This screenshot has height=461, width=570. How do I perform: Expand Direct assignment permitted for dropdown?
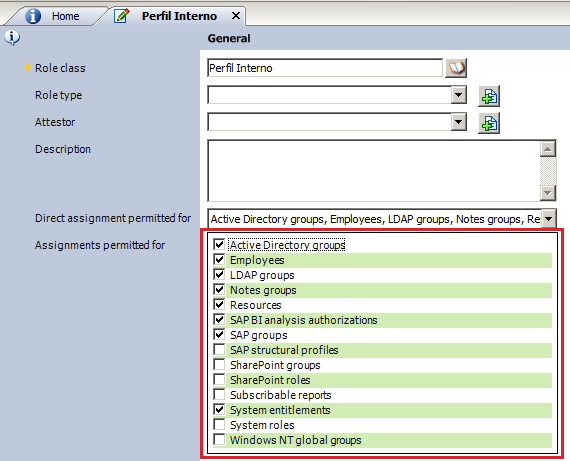(549, 219)
